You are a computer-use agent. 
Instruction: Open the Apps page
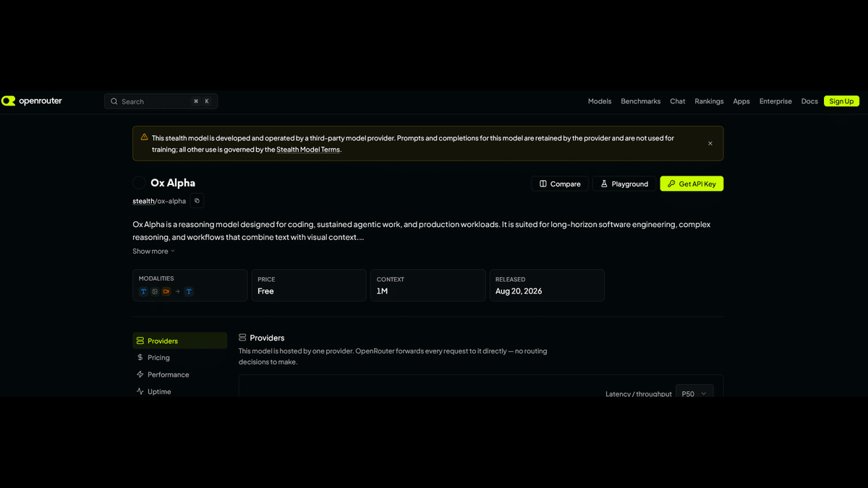(x=741, y=101)
